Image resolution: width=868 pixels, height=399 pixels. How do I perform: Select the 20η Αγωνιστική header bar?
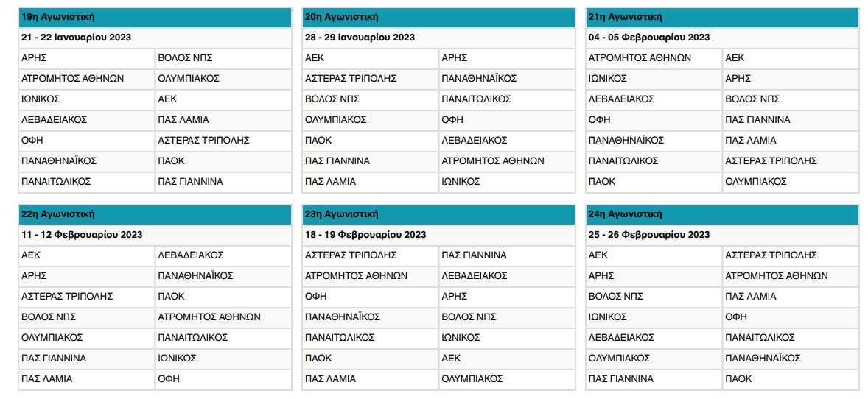pyautogui.click(x=438, y=17)
